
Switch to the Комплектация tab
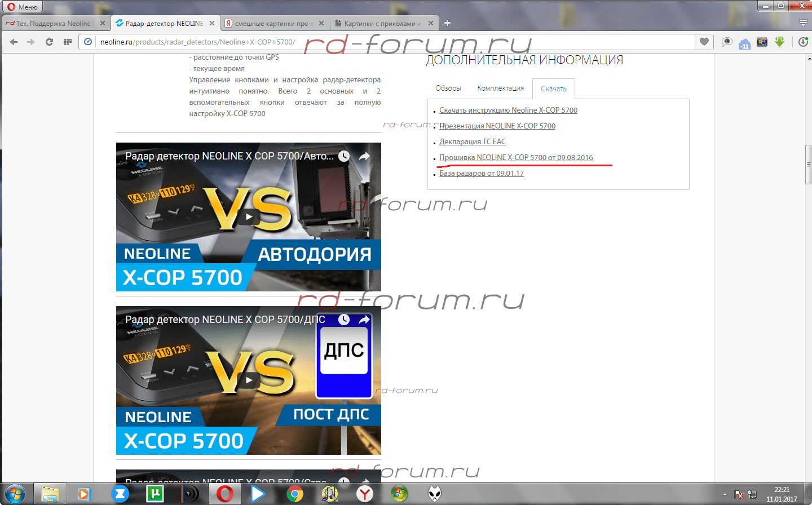coord(500,88)
